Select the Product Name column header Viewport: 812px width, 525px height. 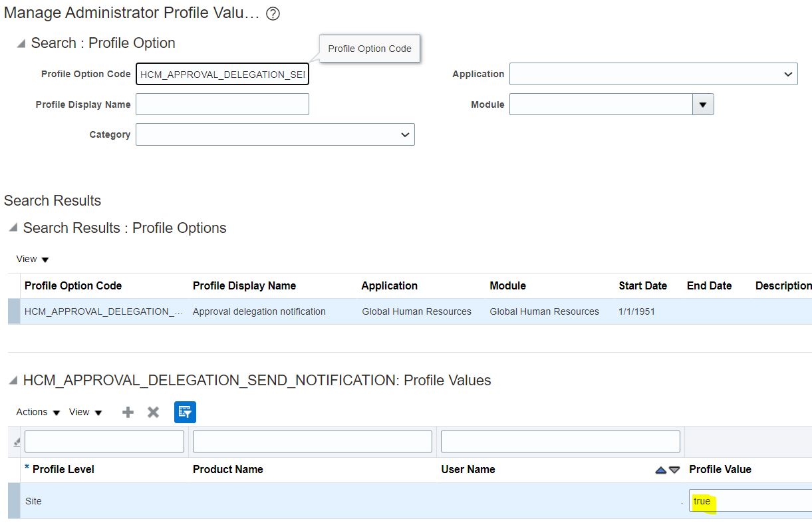pos(228,470)
